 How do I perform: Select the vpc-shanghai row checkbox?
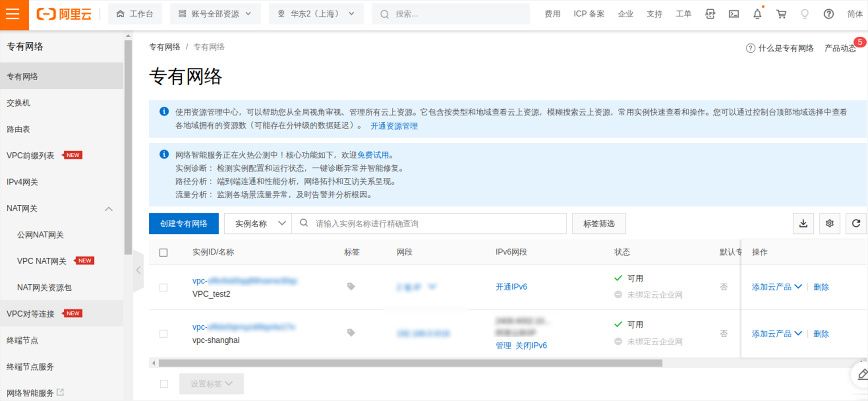pos(164,333)
